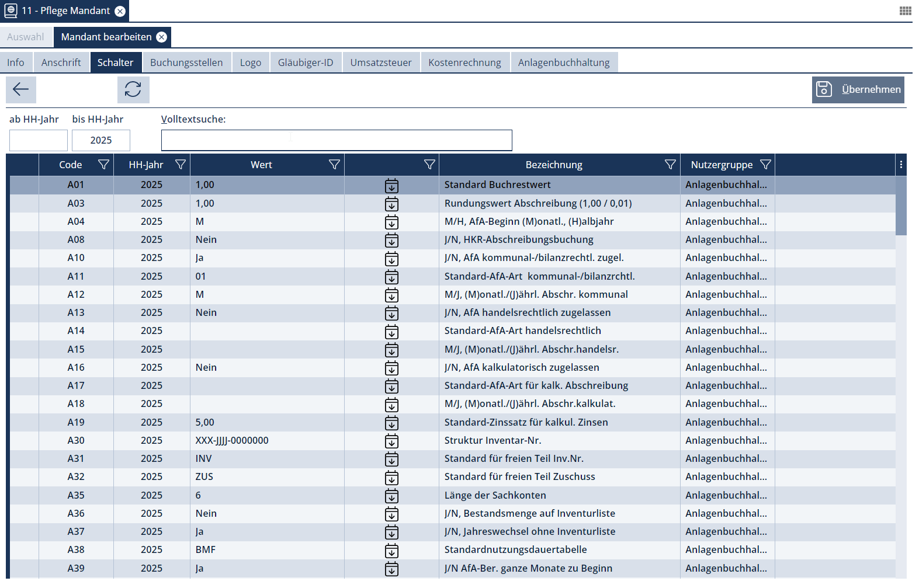Open the Buchungsstellen tab
The height and width of the screenshot is (588, 919).
tap(186, 62)
